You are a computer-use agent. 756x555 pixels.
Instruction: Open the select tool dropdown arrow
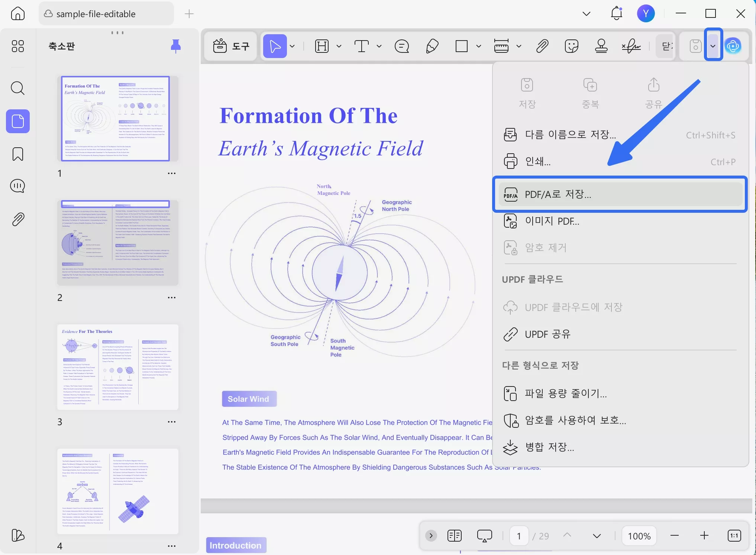[292, 46]
